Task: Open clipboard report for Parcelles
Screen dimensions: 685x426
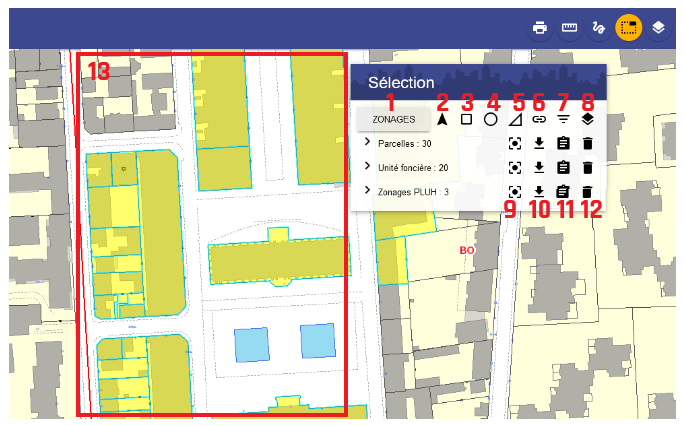Action: 564,143
